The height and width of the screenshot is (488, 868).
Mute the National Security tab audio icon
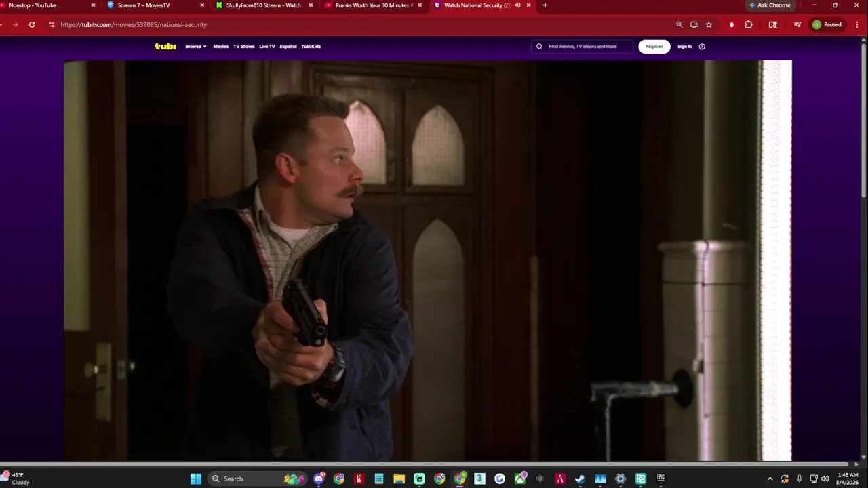point(517,5)
